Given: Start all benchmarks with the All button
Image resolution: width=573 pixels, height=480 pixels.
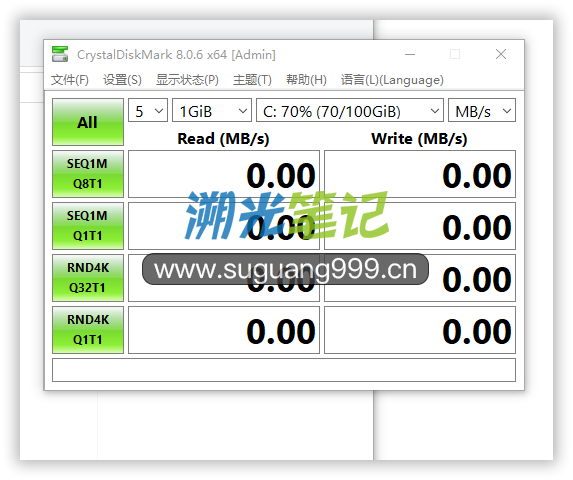Looking at the screenshot, I should point(88,122).
